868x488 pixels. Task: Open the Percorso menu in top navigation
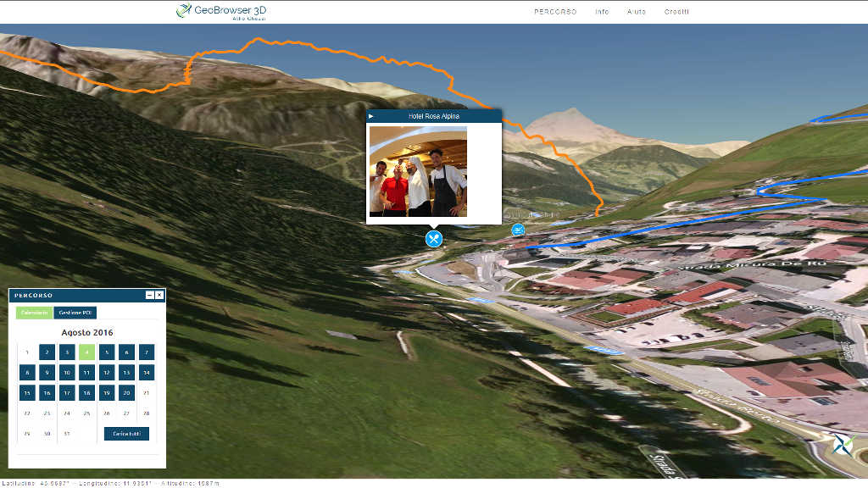pos(555,12)
